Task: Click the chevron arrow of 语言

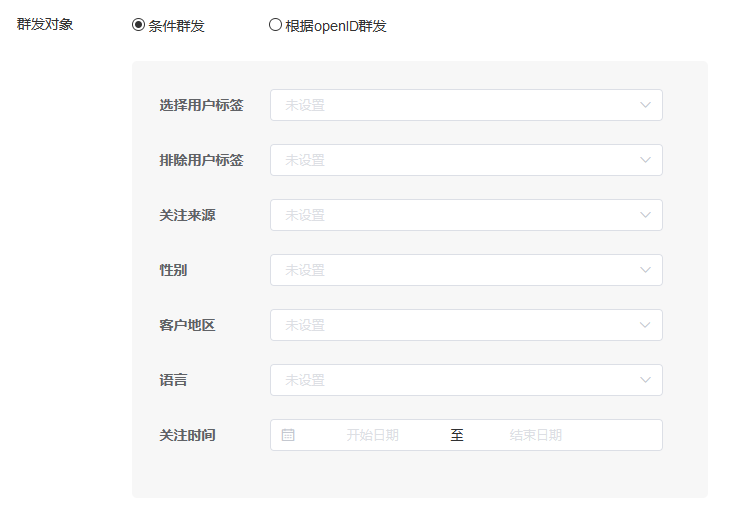Action: click(x=646, y=380)
